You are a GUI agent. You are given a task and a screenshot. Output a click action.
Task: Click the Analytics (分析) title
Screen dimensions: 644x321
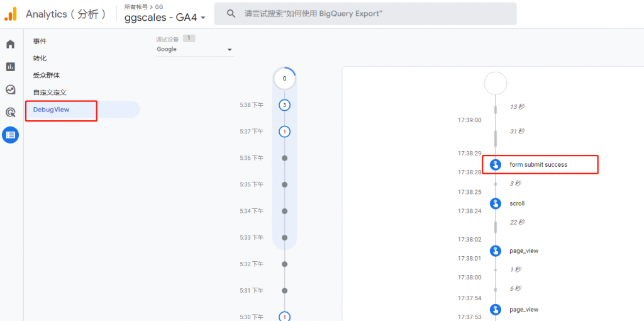click(x=66, y=14)
